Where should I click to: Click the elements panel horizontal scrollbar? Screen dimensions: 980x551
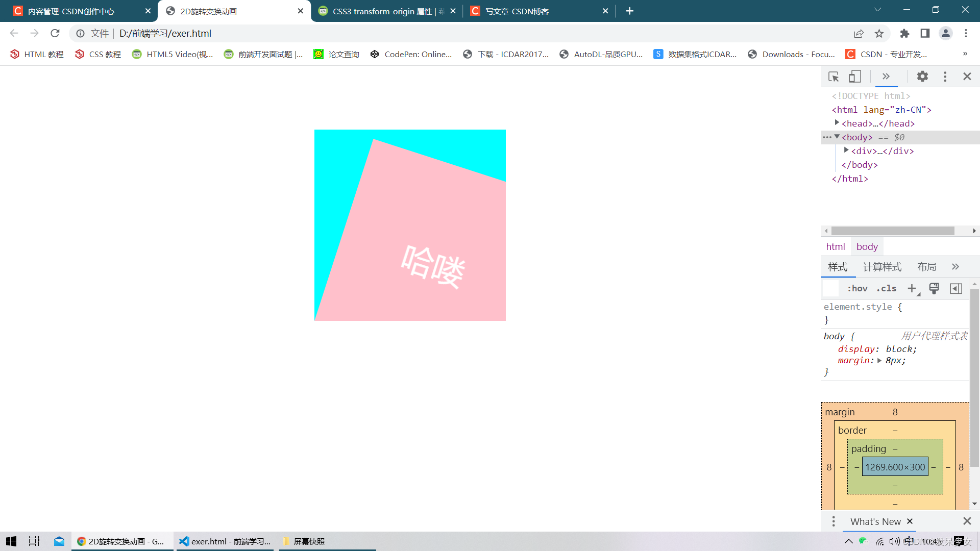point(893,231)
